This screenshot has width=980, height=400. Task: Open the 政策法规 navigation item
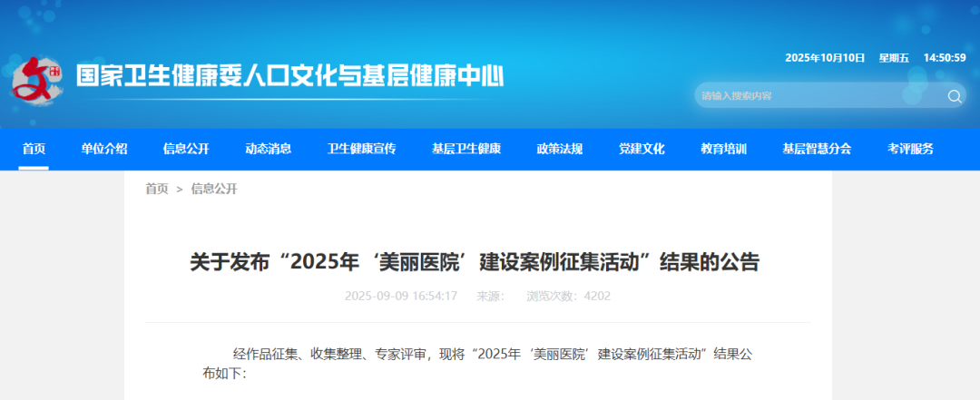pos(560,149)
